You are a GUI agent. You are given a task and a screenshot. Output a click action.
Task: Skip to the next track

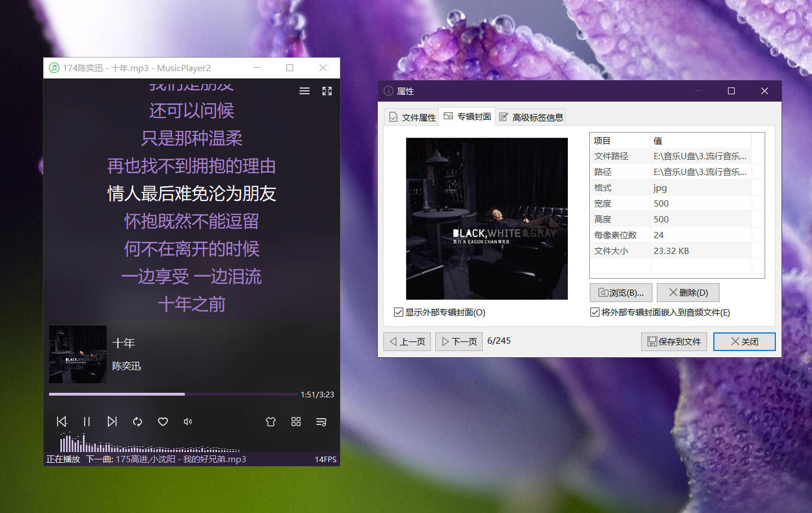(x=112, y=422)
